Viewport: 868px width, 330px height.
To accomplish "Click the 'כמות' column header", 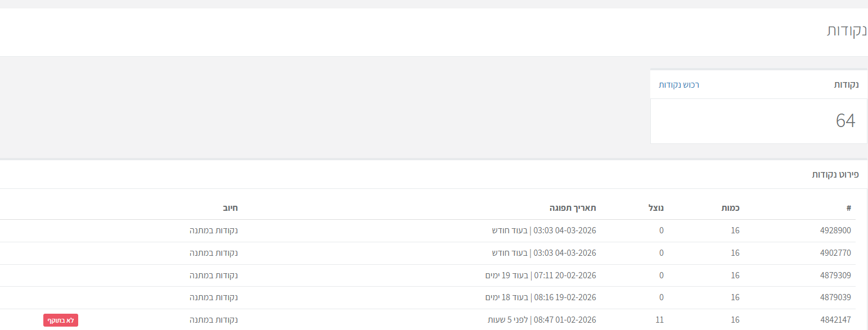I will [x=730, y=208].
